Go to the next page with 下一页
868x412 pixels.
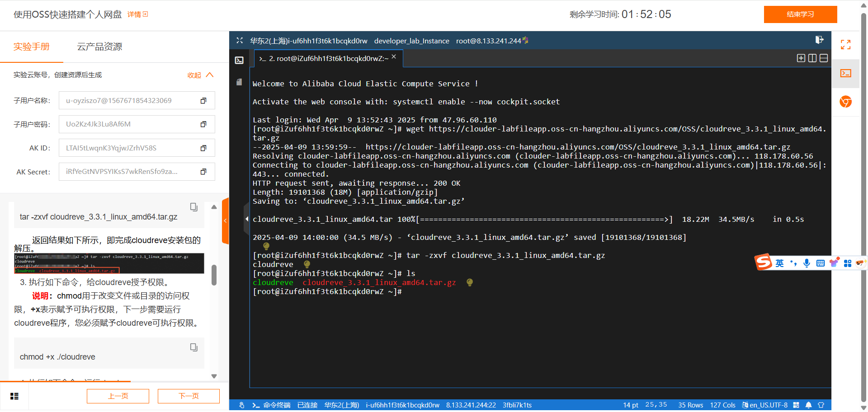click(x=189, y=396)
